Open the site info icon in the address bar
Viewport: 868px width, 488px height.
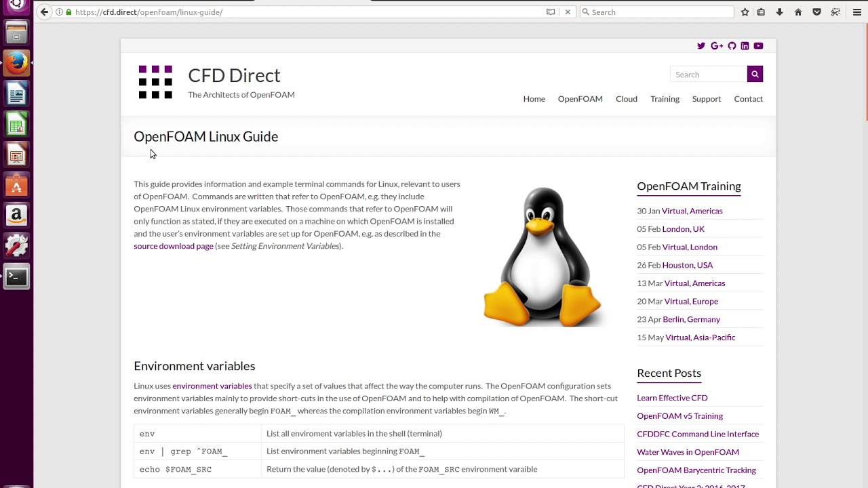[59, 12]
